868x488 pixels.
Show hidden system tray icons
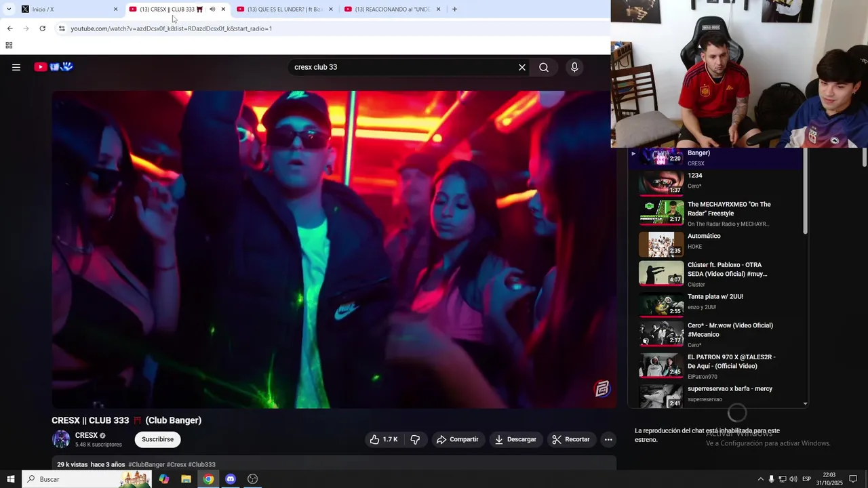[760, 479]
